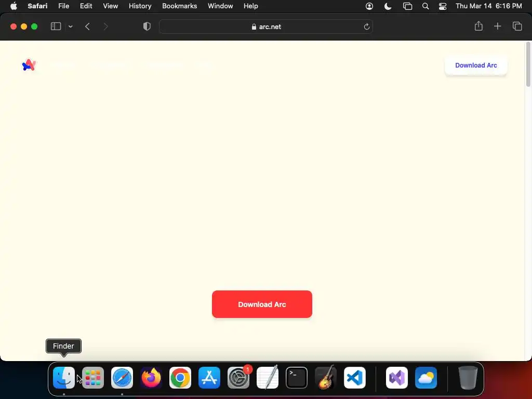
Task: Reload the page with refresh icon
Action: click(366, 26)
